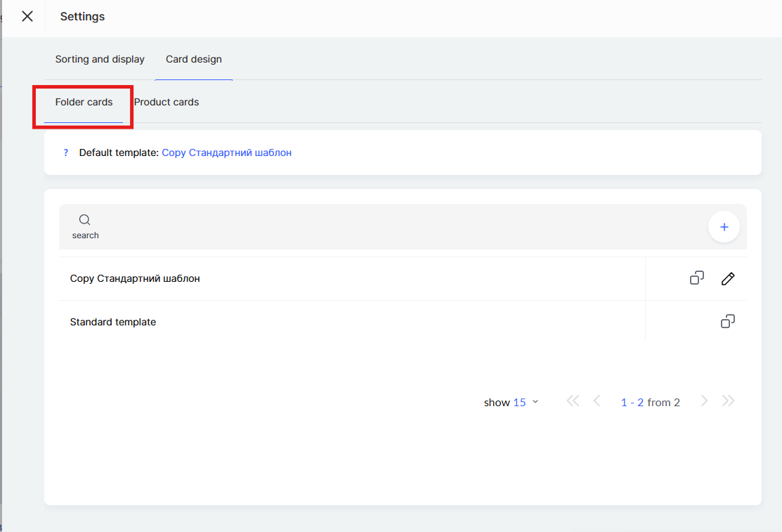This screenshot has width=782, height=532.
Task: Click the question mark help icon
Action: tap(66, 153)
